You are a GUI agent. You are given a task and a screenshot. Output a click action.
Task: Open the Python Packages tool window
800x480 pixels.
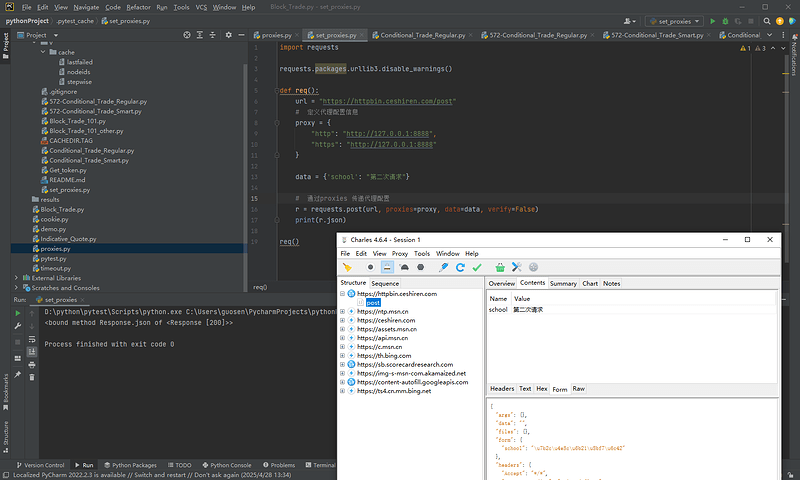(x=134, y=465)
